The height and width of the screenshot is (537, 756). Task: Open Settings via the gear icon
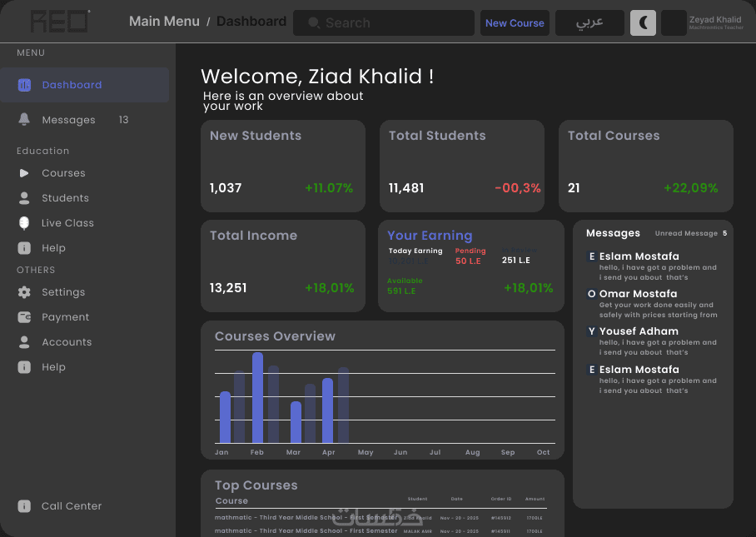click(x=24, y=292)
